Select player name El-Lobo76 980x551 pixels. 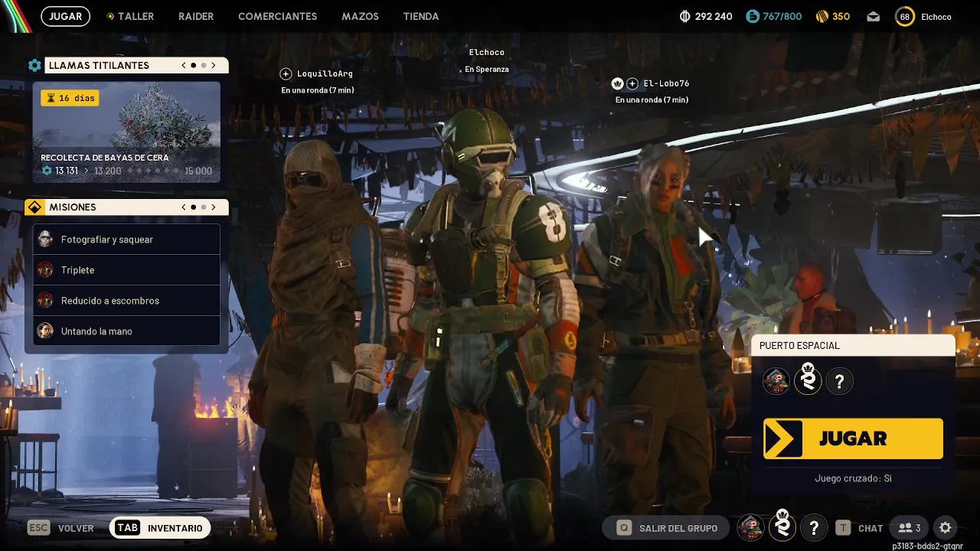tap(666, 83)
